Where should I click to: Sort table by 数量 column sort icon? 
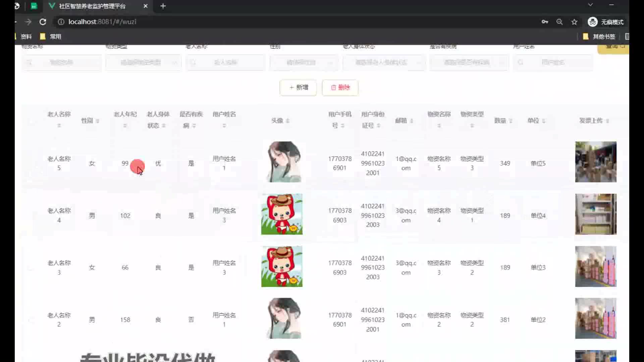point(511,121)
